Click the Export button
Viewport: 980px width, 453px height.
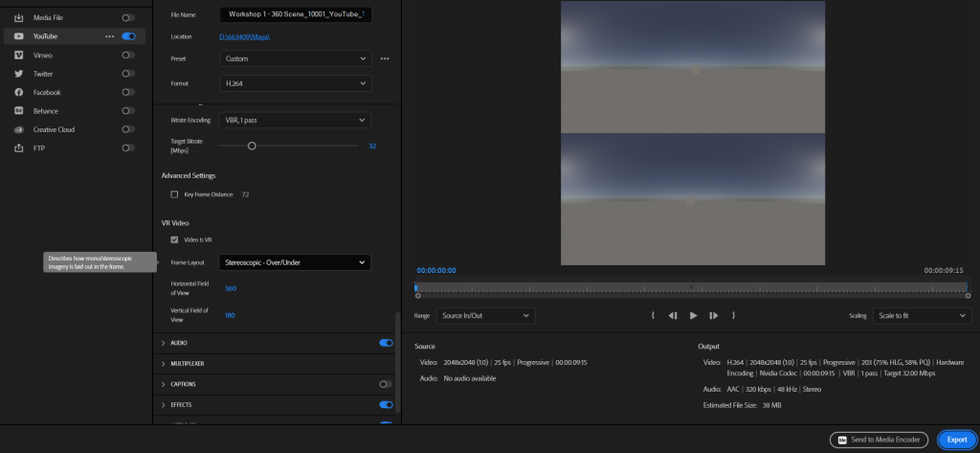(x=957, y=440)
